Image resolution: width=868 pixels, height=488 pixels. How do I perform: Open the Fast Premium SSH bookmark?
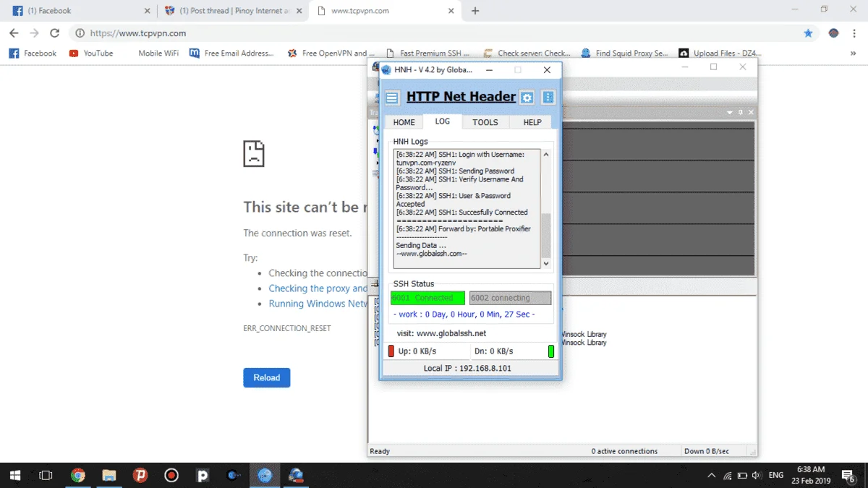tap(428, 53)
